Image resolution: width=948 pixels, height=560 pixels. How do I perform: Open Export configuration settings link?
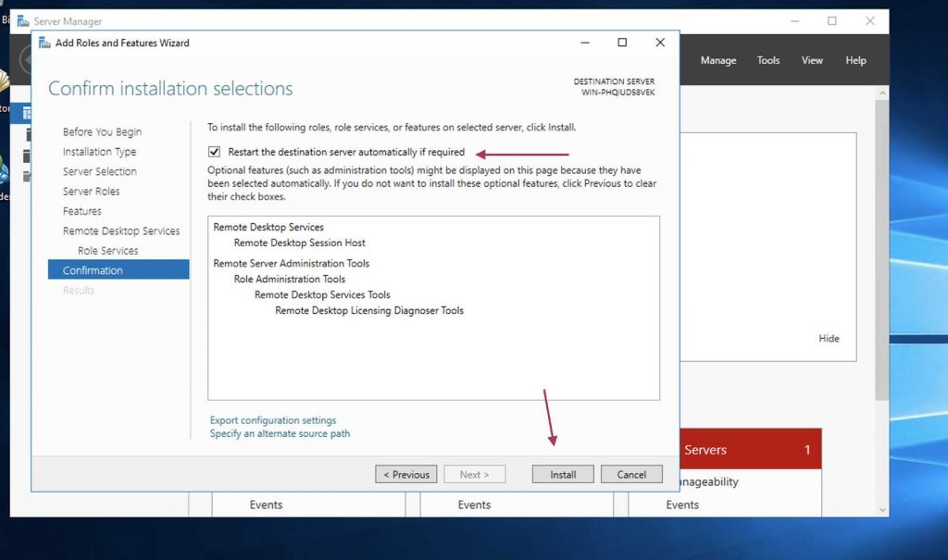[273, 420]
